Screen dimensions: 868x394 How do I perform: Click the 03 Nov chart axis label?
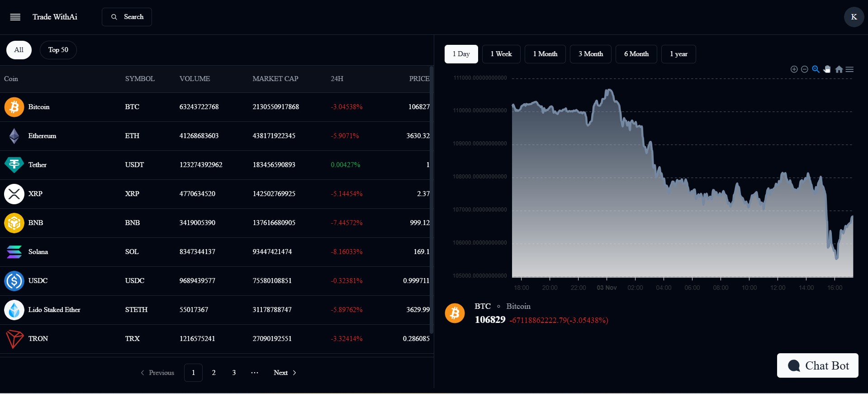point(607,288)
